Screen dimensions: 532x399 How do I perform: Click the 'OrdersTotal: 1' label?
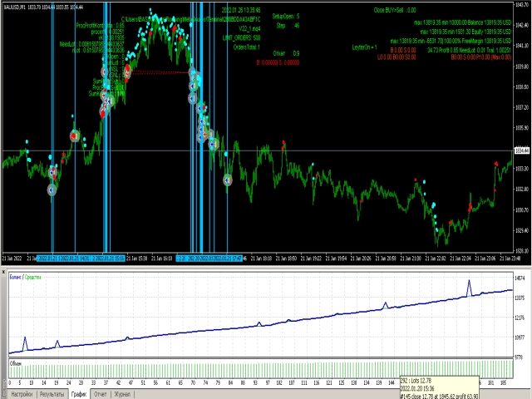(x=247, y=47)
